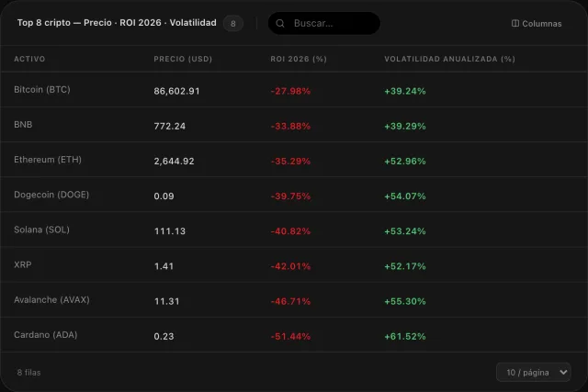Click the Cardano volatility +61.52%
The image size is (588, 392).
tap(405, 337)
